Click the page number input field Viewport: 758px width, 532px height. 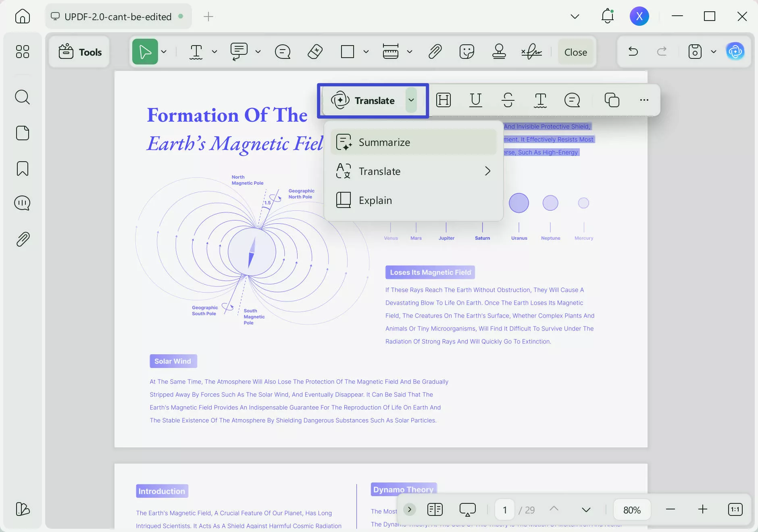tap(504, 509)
